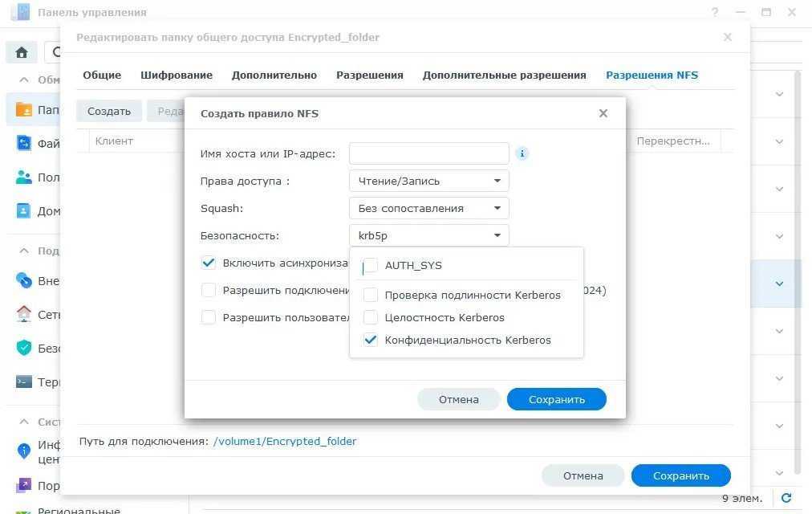Viewport: 812px width, 514px height.
Task: Click the users icon in sidebar
Action: tap(23, 177)
